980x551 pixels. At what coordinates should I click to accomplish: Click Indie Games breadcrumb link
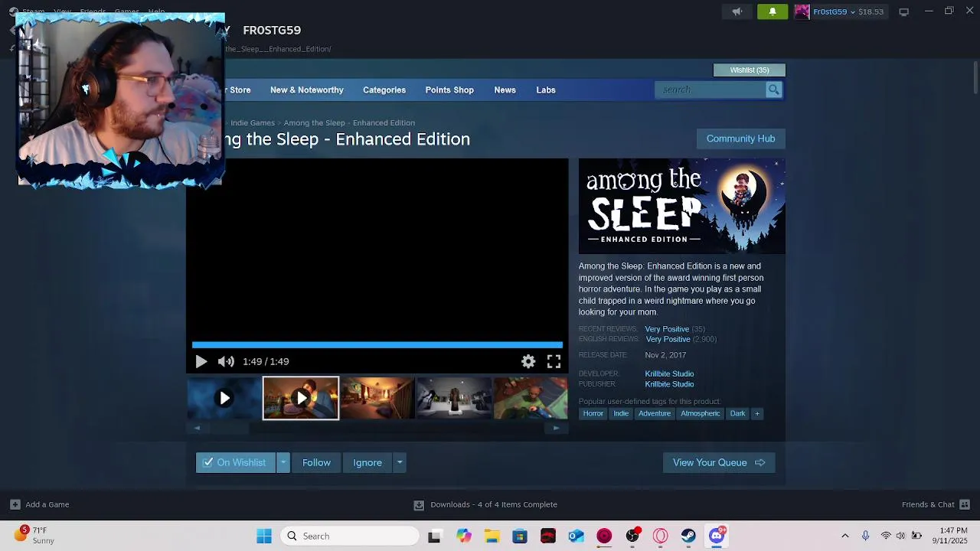(253, 122)
